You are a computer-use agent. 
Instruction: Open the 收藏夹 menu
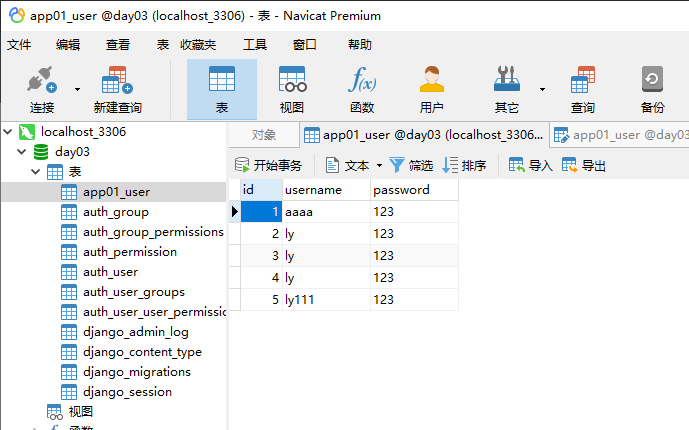click(x=198, y=44)
